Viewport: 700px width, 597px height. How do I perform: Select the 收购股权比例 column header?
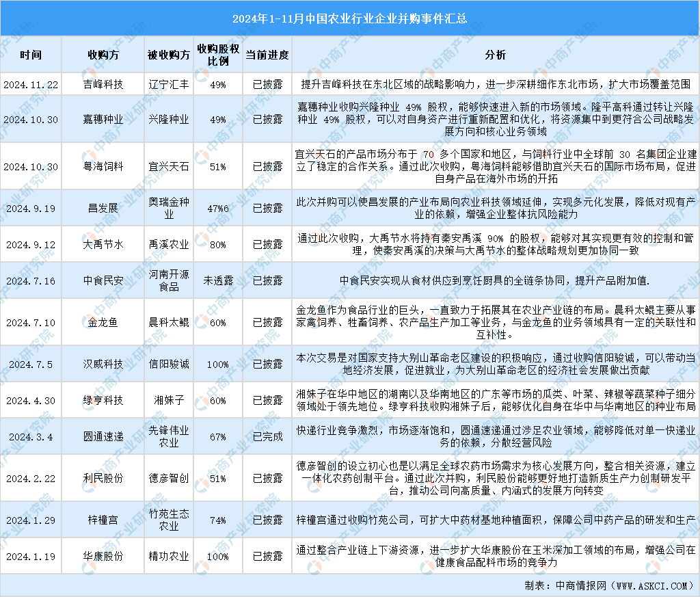(x=218, y=55)
